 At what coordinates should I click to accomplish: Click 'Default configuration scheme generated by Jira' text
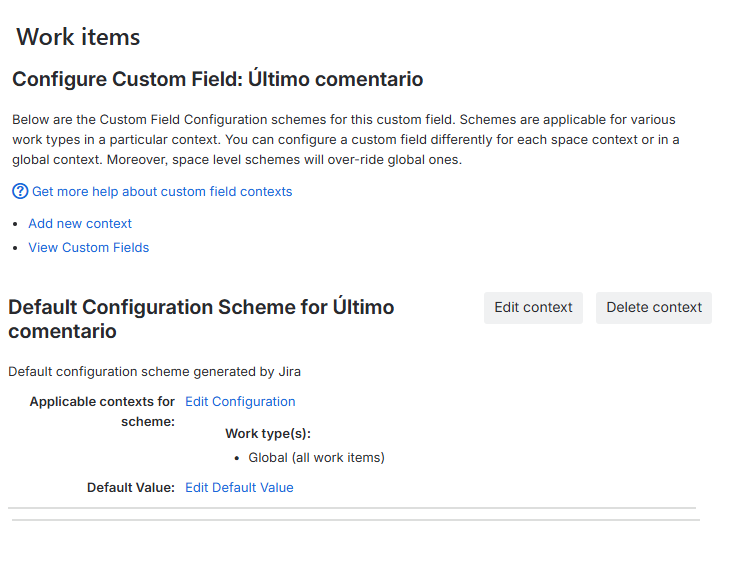(154, 371)
